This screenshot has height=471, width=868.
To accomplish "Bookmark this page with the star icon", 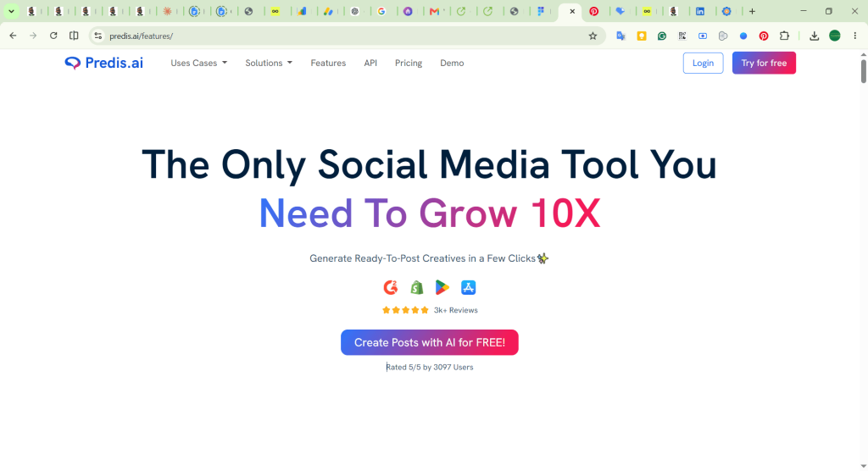I will [x=593, y=36].
